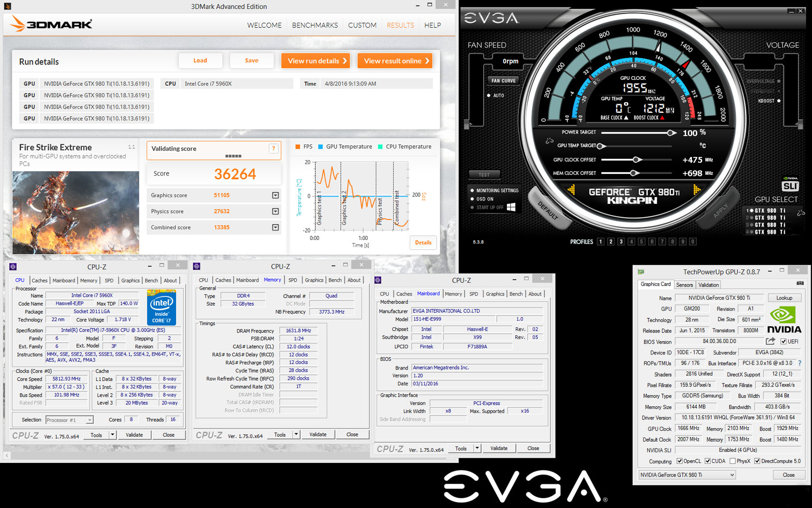Click the 3DMark window title icon
This screenshot has width=812, height=508.
[x=7, y=6]
